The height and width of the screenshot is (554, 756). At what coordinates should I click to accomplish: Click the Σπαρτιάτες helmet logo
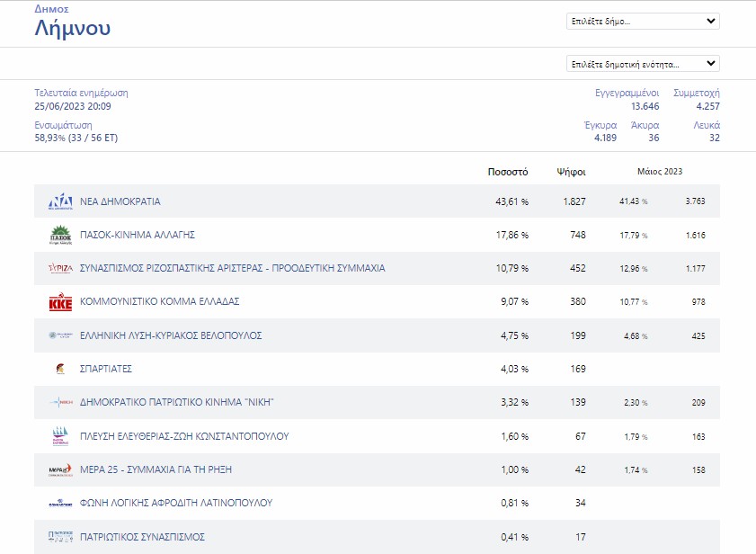(60, 369)
